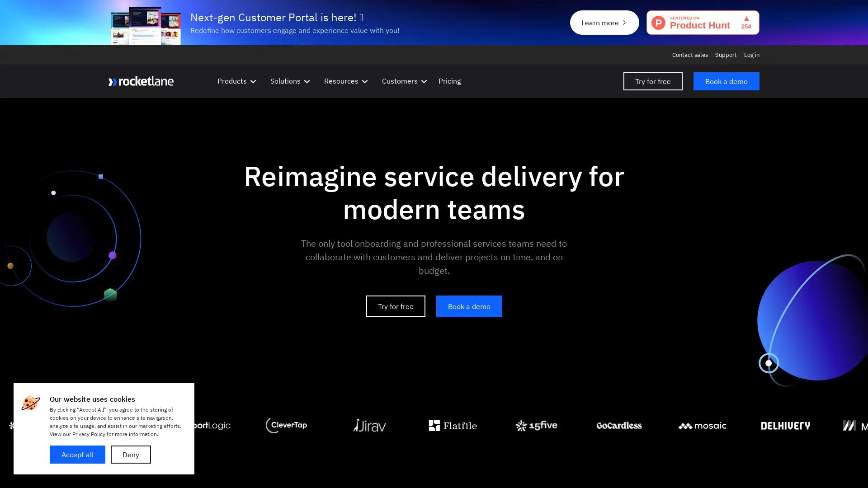Image resolution: width=868 pixels, height=488 pixels.
Task: Click Learn more in top banner
Action: [x=604, y=23]
